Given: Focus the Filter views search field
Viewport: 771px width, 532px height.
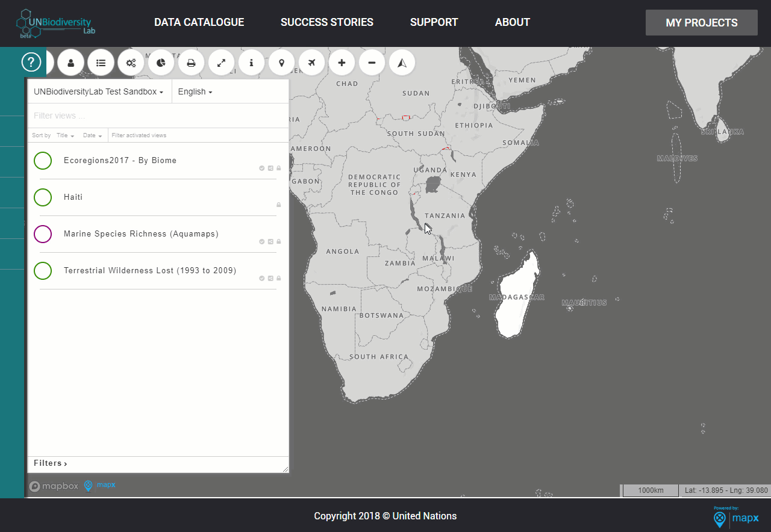Looking at the screenshot, I should (158, 116).
